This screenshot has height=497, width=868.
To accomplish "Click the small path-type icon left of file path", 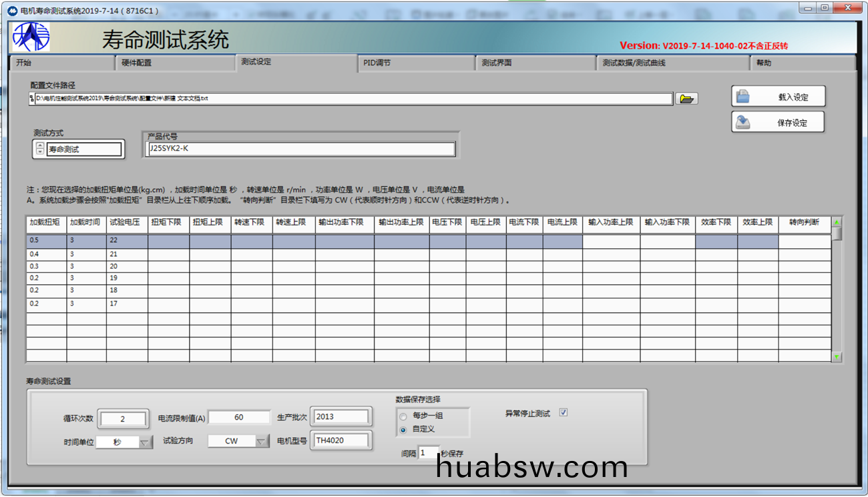I will tap(31, 99).
